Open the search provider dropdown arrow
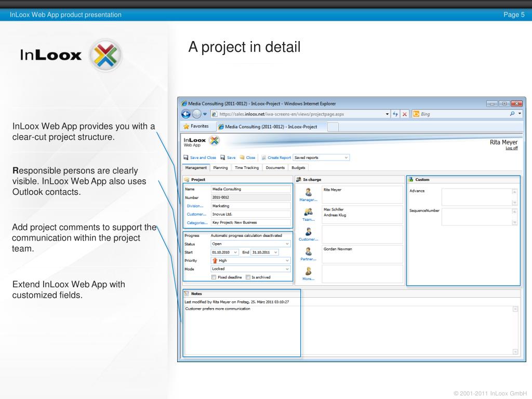The height and width of the screenshot is (399, 532). click(x=520, y=114)
